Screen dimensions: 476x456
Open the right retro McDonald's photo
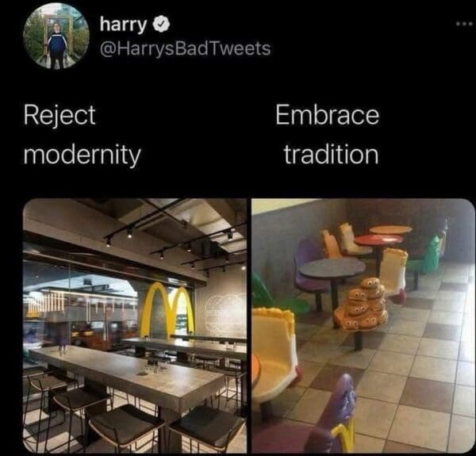(x=359, y=325)
